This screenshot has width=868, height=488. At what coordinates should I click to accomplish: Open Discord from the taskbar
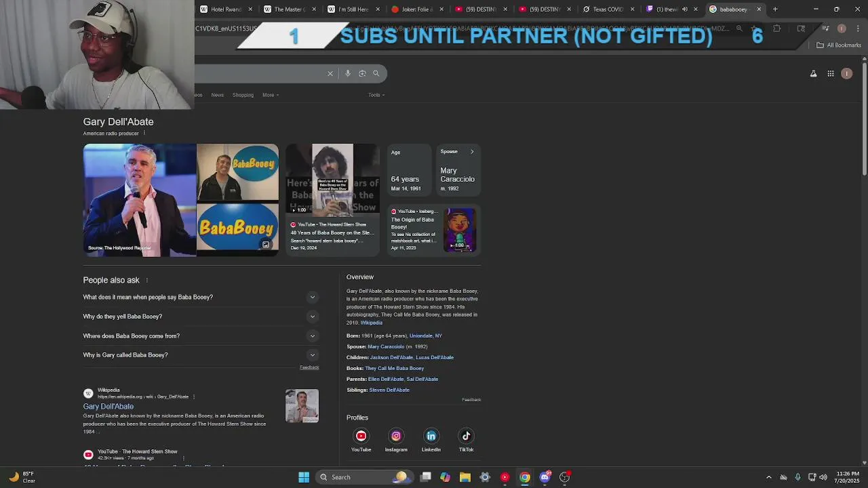pos(545,477)
